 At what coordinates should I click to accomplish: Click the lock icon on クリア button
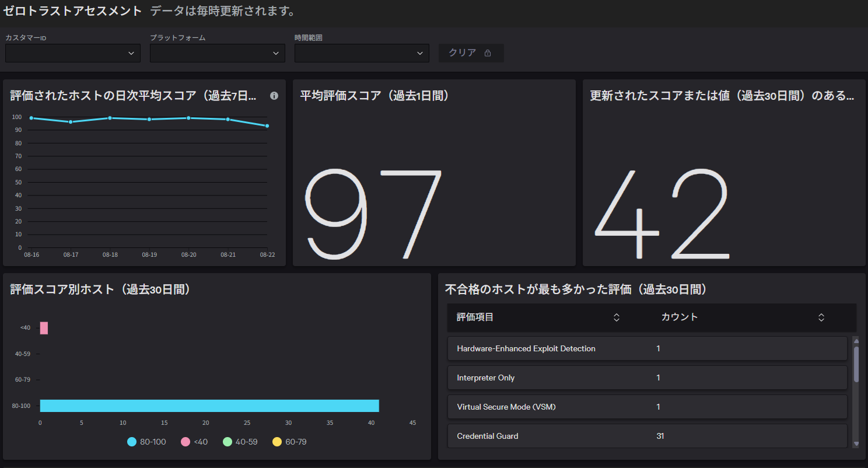tap(488, 53)
